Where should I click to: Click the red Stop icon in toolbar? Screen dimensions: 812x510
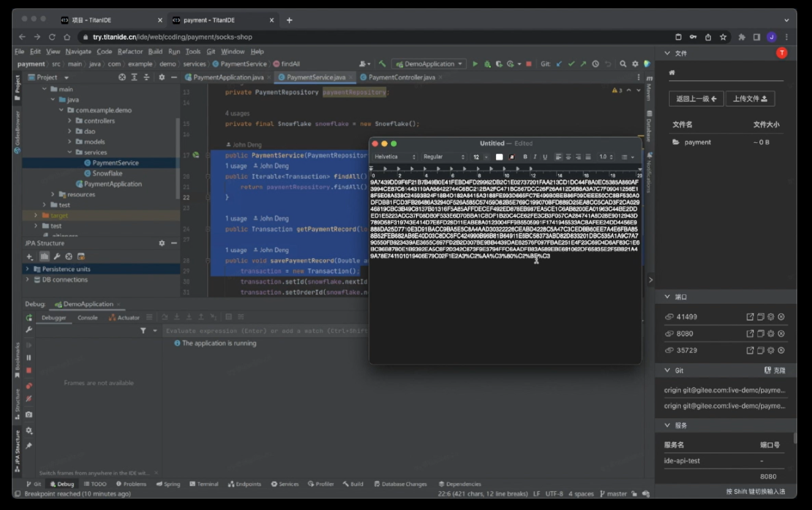tap(529, 64)
